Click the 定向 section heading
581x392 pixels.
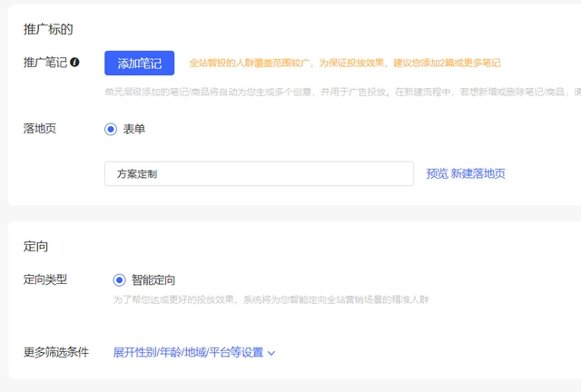35,246
